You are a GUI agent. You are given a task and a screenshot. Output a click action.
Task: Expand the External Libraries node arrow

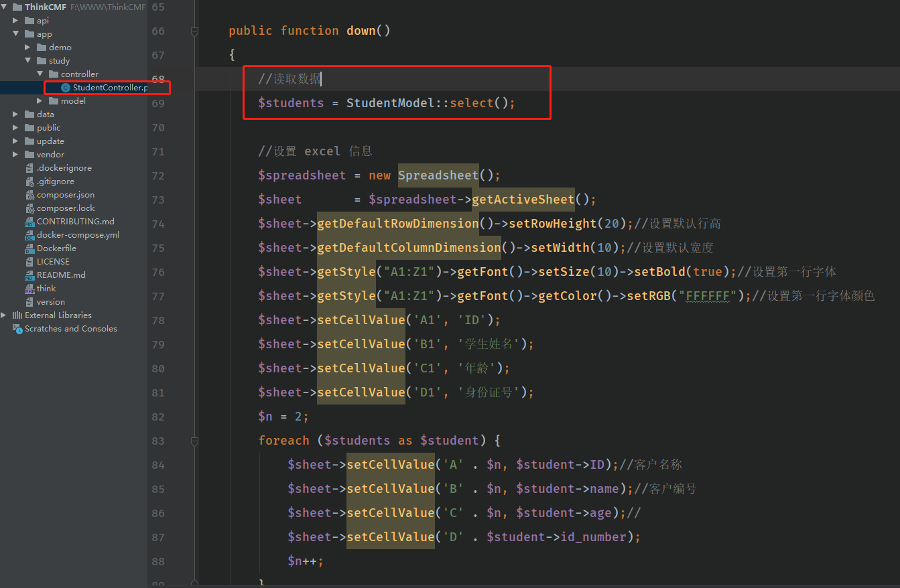5,315
